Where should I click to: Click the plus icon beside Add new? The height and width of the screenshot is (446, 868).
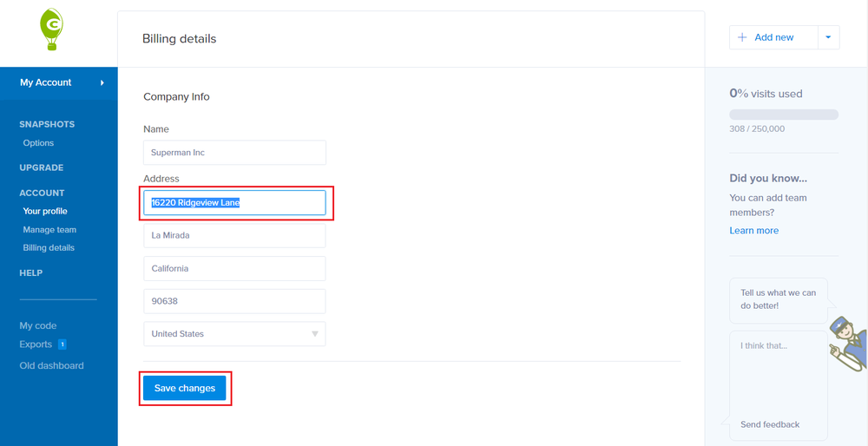[x=742, y=37]
